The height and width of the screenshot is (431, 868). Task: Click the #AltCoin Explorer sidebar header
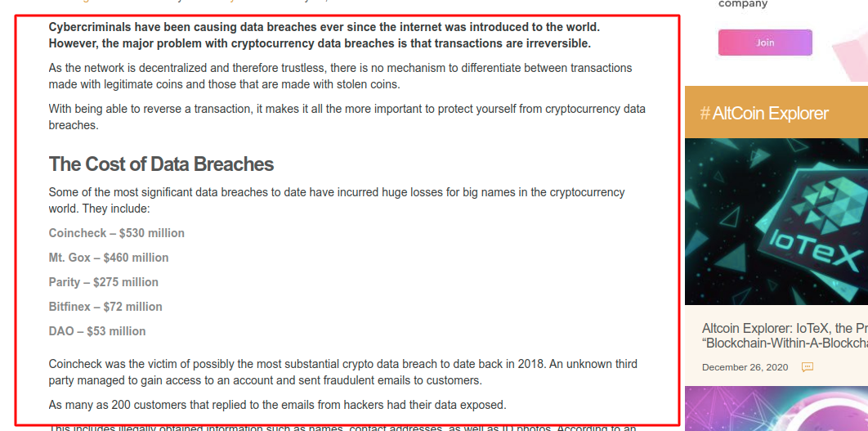click(x=776, y=113)
